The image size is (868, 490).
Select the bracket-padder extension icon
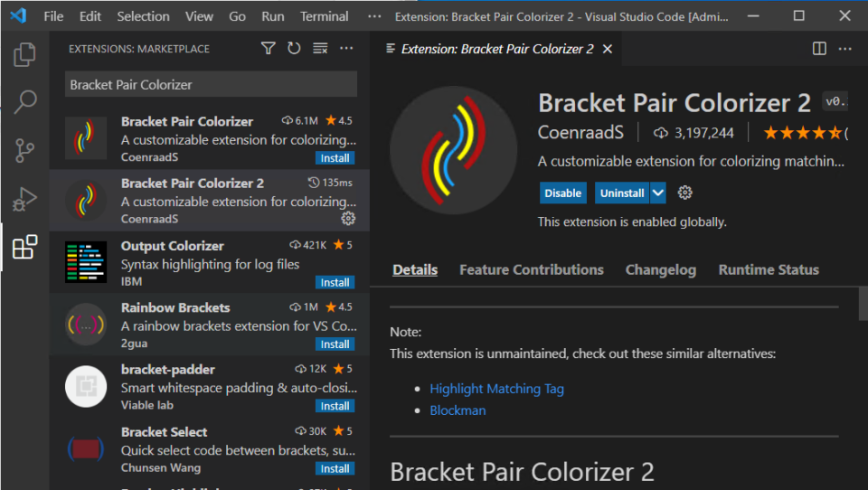click(x=86, y=386)
